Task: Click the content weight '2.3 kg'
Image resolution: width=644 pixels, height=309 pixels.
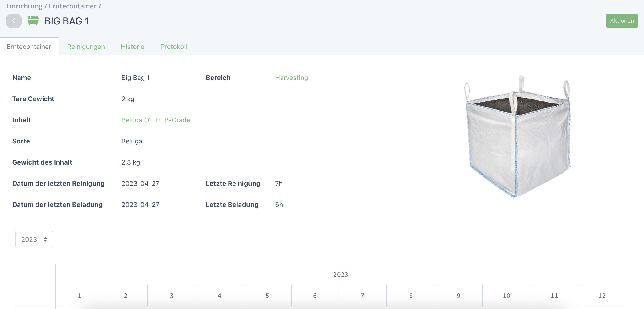Action: pos(130,162)
